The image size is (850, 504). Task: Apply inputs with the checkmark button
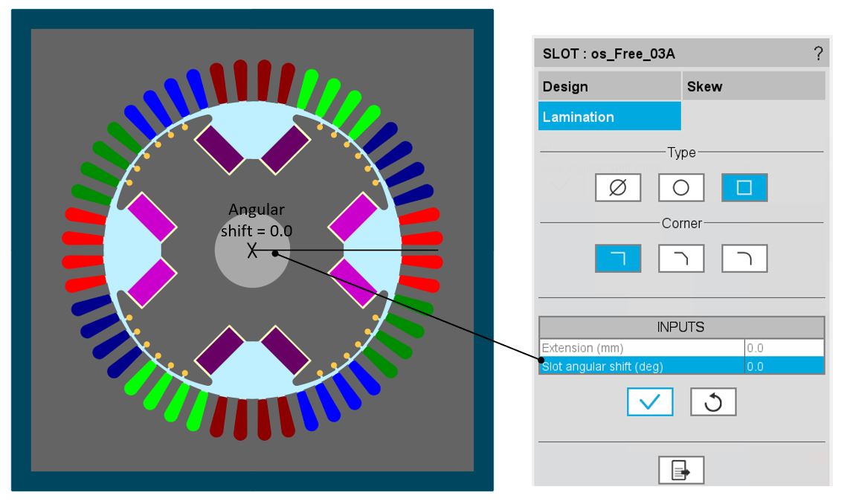point(650,401)
